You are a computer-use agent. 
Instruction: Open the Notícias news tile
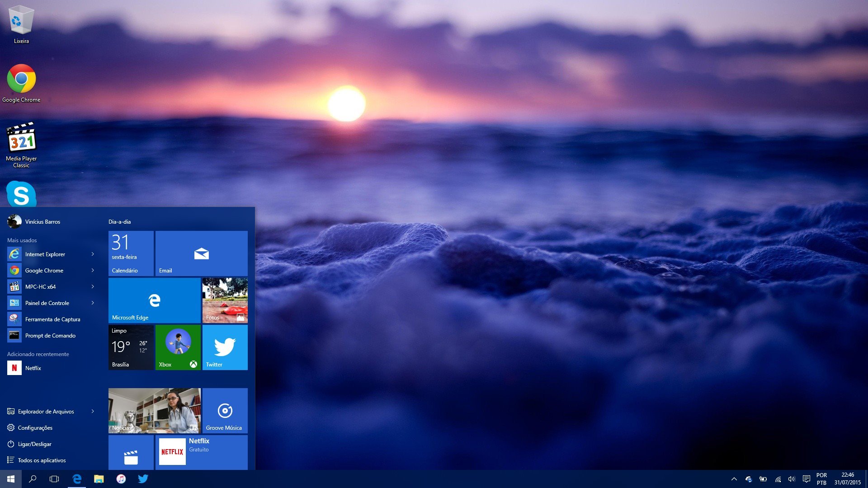[x=155, y=411]
